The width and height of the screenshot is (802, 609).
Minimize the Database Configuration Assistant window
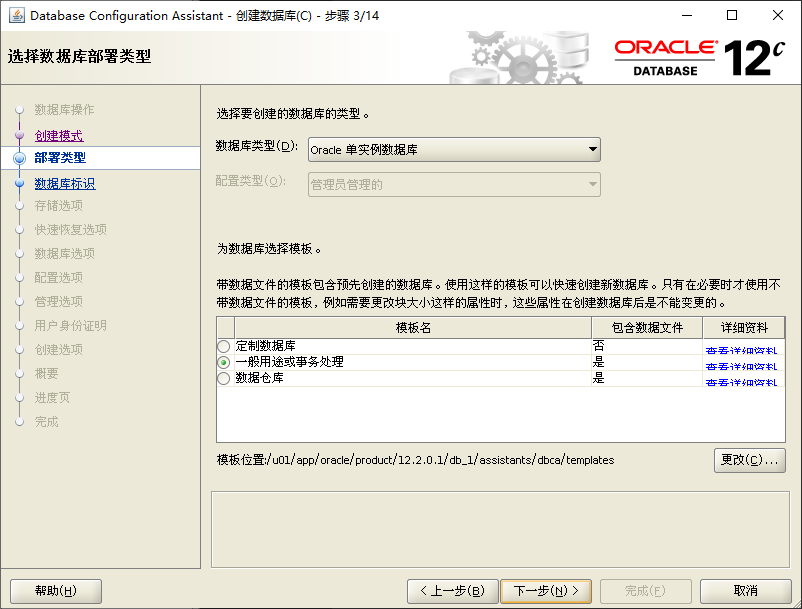687,15
